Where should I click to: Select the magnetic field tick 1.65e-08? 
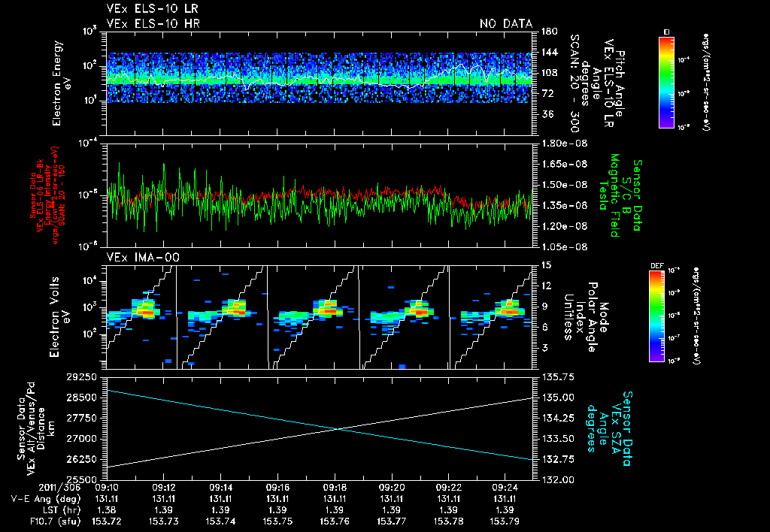[564, 164]
